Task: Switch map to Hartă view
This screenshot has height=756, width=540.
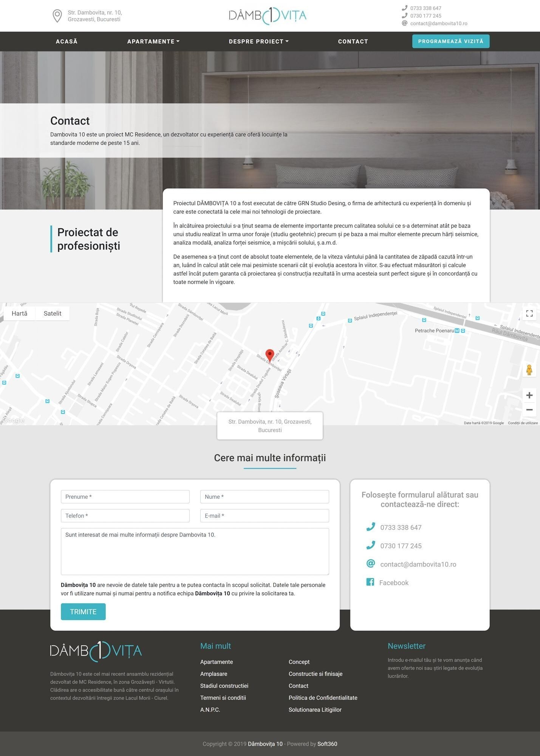Action: (19, 313)
